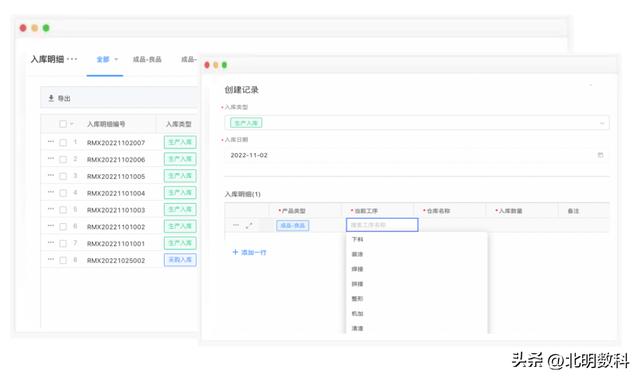The height and width of the screenshot is (379, 640).
Task: Tick checkbox for row RMX20221102007
Action: click(x=63, y=143)
